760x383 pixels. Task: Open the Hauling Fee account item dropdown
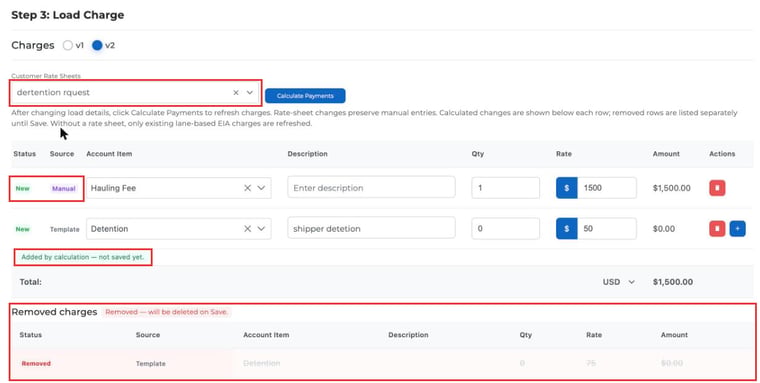point(261,188)
